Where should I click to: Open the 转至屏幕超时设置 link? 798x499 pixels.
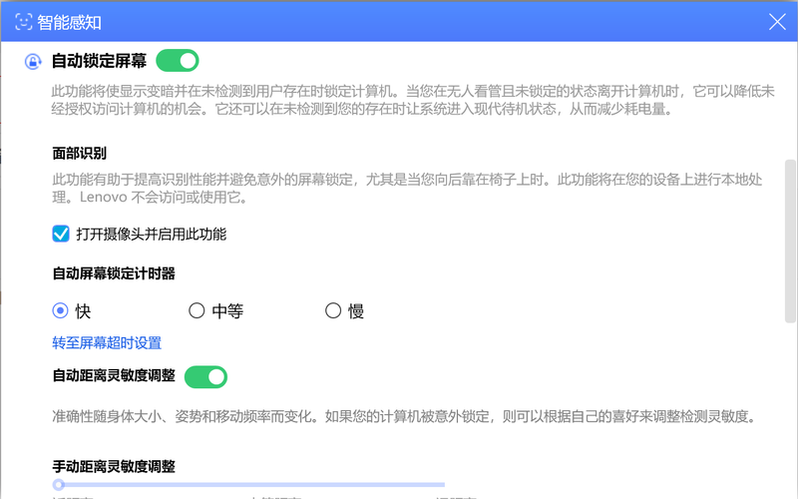pos(107,343)
